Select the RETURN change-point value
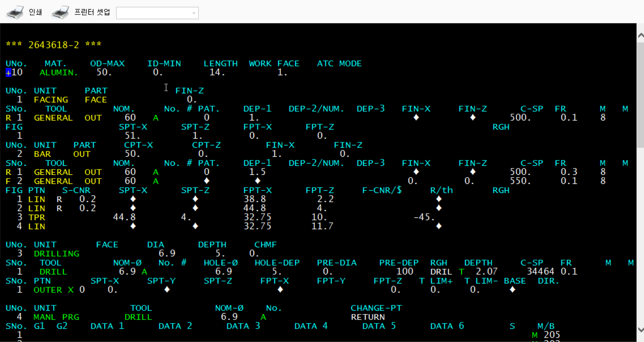Image resolution: width=644 pixels, height=342 pixels. point(368,317)
